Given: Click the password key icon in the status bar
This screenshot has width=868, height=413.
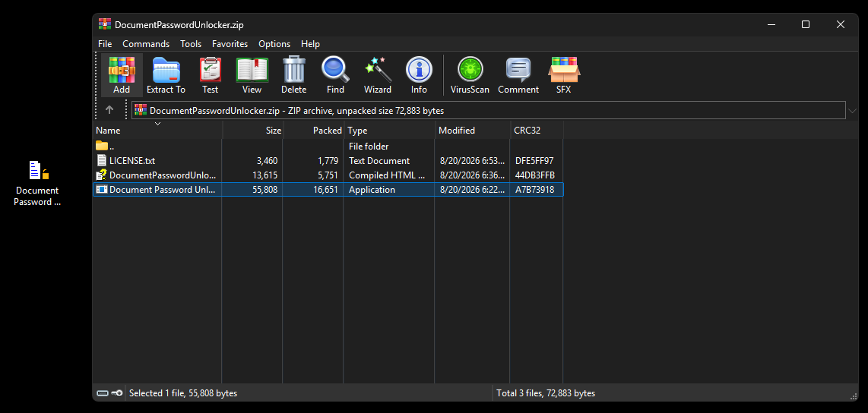Looking at the screenshot, I should click(117, 393).
